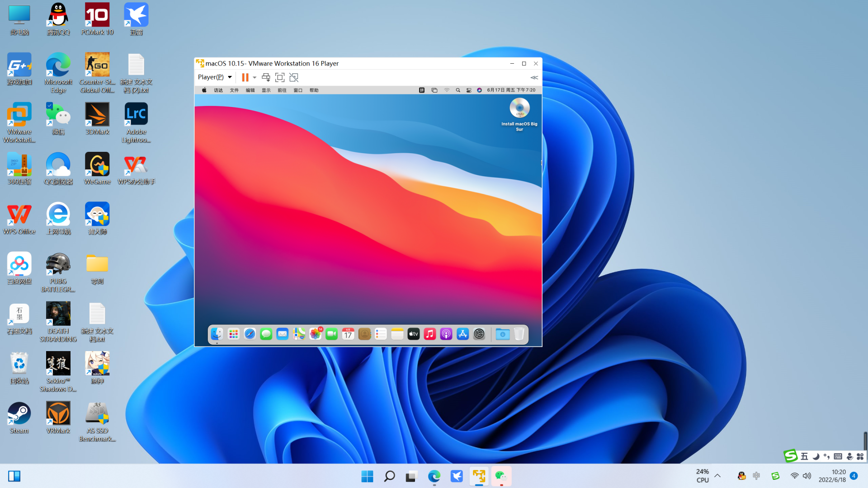Open Windows widgets button on taskbar
This screenshot has height=488, width=868.
click(x=14, y=476)
